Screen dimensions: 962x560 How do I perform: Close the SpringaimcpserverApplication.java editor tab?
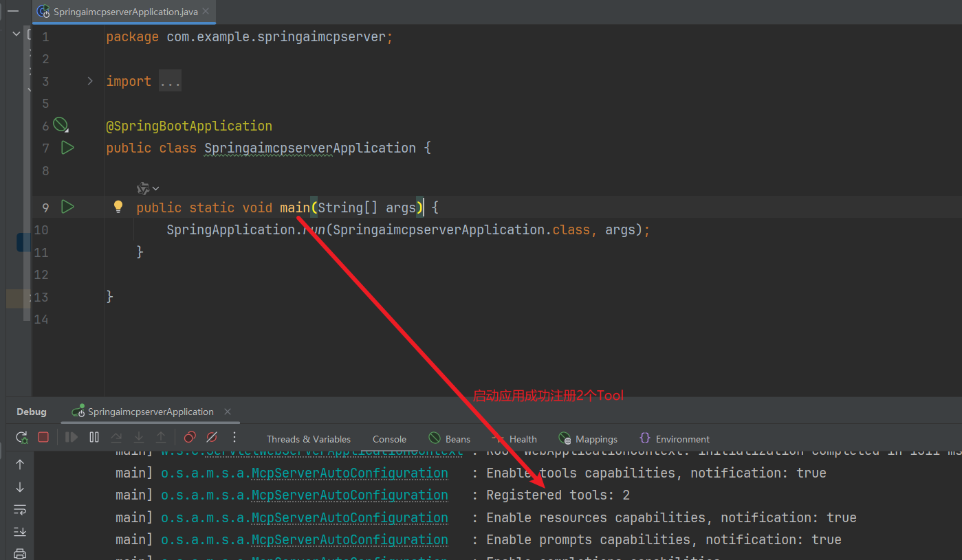(x=206, y=12)
